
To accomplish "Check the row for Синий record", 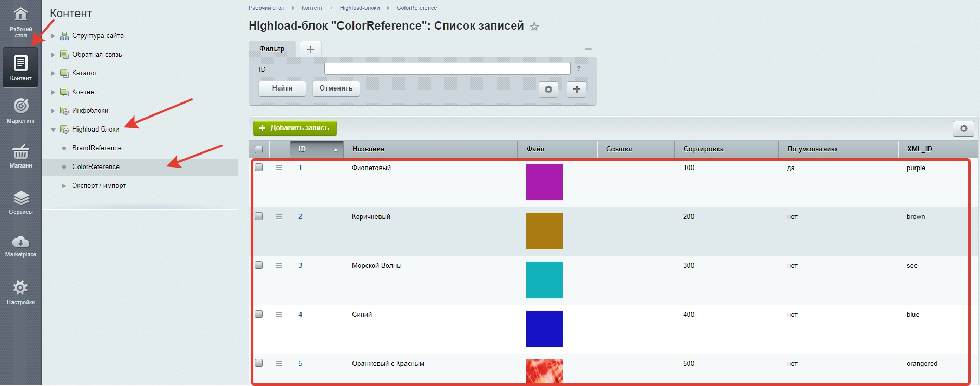I will click(x=258, y=314).
